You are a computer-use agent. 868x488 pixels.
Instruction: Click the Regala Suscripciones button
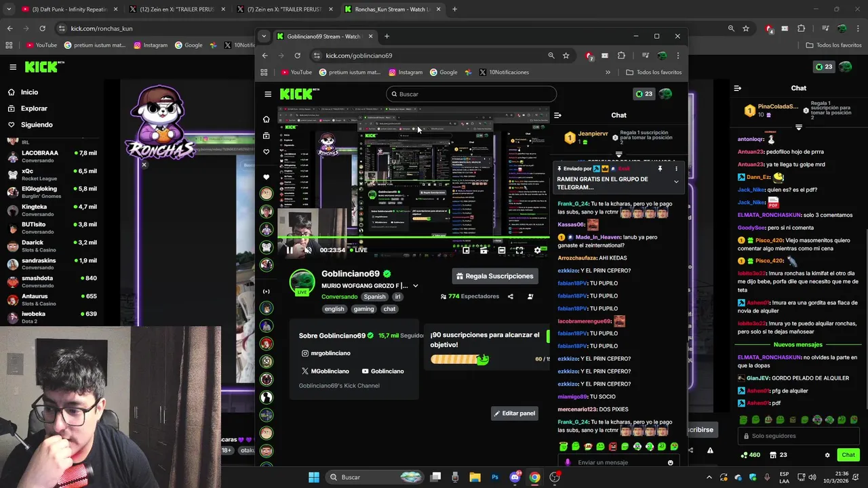coord(495,276)
